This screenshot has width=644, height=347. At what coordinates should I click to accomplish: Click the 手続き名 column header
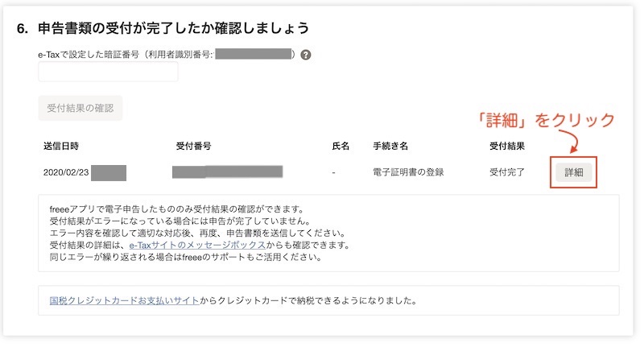point(390,146)
